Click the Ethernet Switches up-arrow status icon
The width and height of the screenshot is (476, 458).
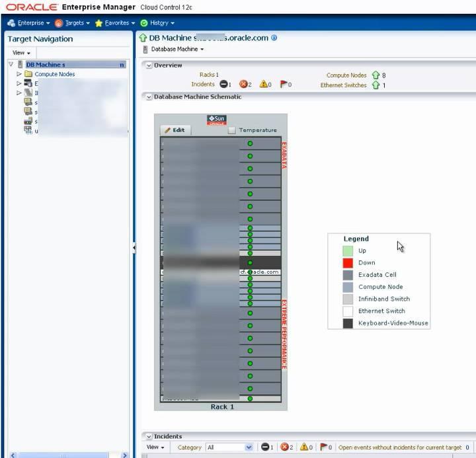click(x=376, y=85)
